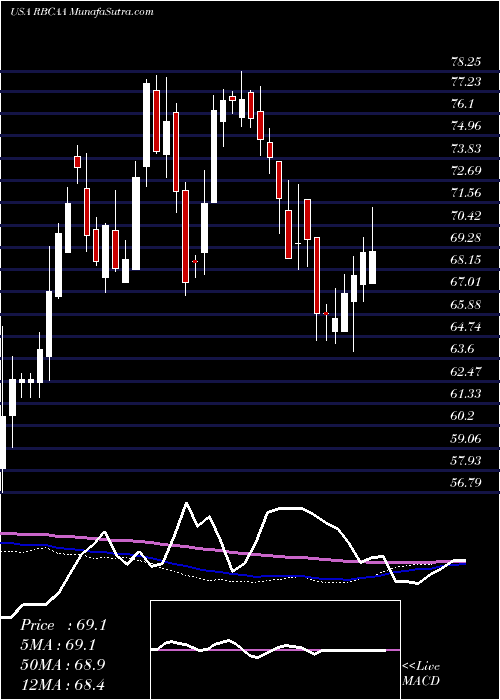Image resolution: width=500 pixels, height=700 pixels.
Task: Click the 5MA : 69.1 readout
Action: click(58, 645)
